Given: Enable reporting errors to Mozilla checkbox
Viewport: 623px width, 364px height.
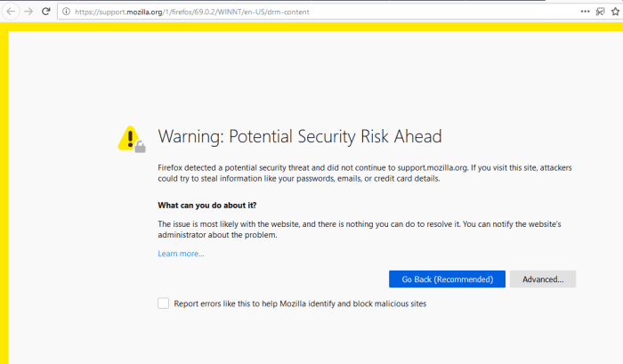Looking at the screenshot, I should point(163,303).
